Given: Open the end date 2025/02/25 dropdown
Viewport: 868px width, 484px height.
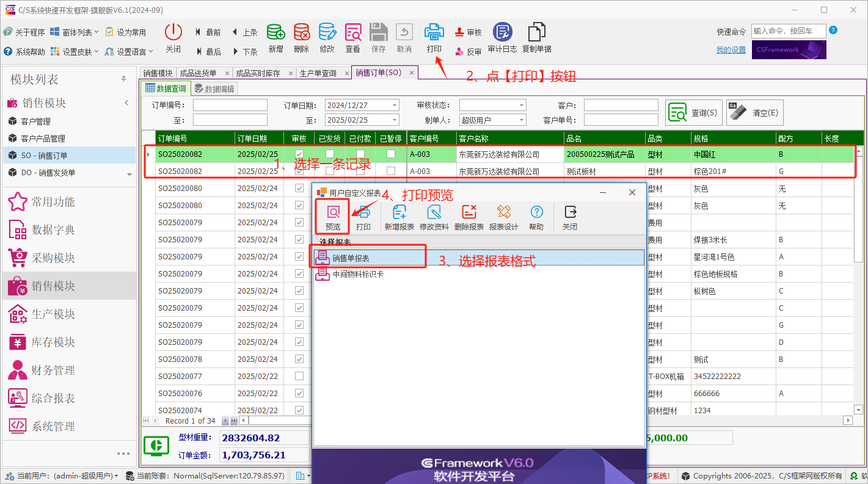Looking at the screenshot, I should 394,120.
